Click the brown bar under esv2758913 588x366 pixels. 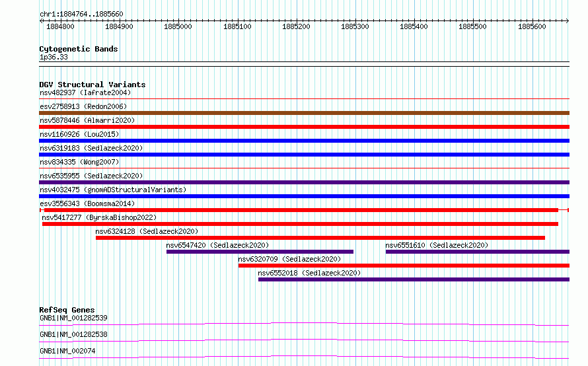pos(304,113)
